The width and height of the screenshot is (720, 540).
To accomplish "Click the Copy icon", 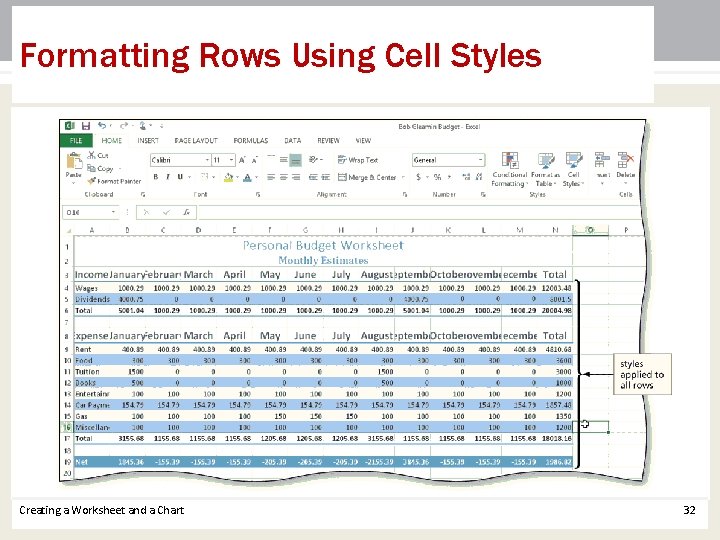I will coord(91,168).
